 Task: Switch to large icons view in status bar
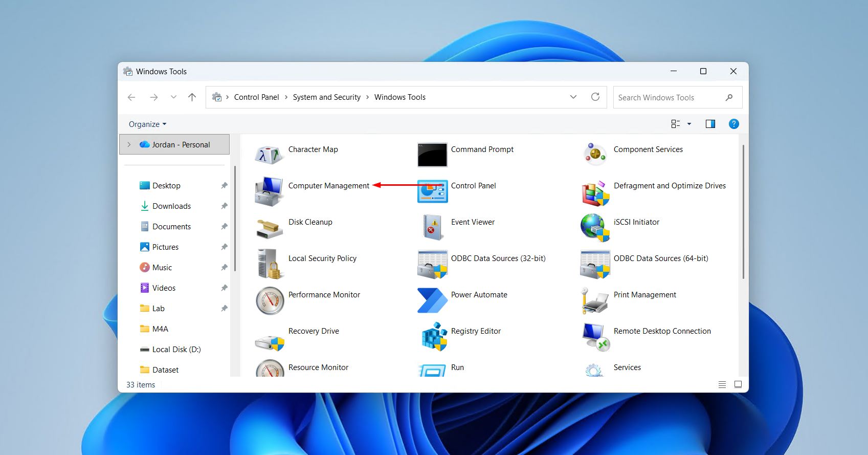coord(738,384)
